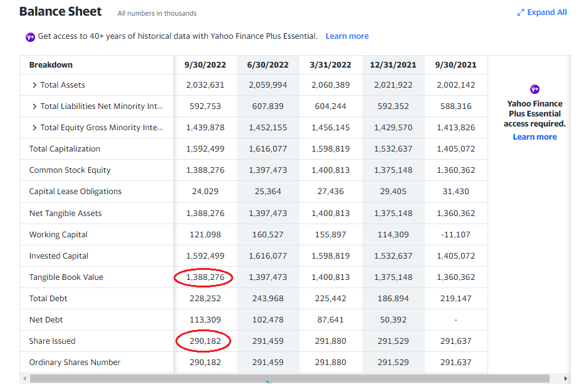
Task: Click the horizontal scrollbar right arrow
Action: 566,379
